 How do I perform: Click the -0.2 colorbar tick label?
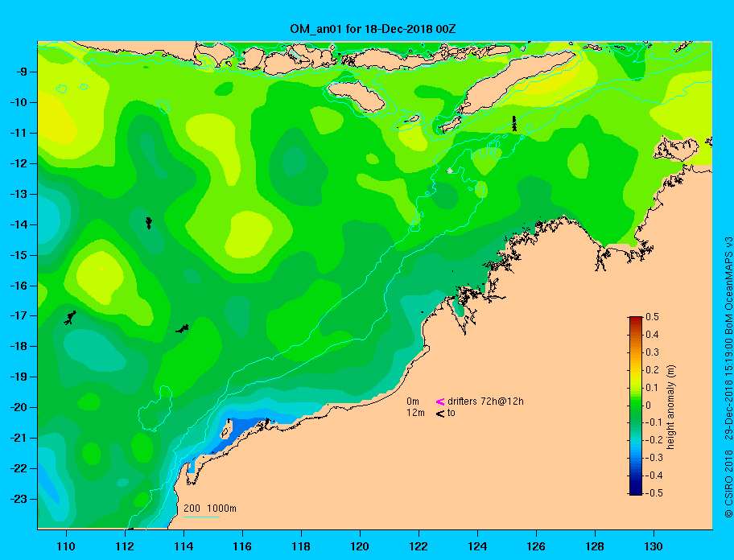tap(654, 440)
